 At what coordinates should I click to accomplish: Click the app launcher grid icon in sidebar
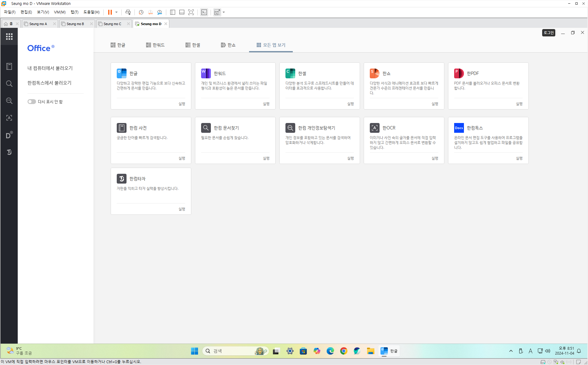coord(9,37)
